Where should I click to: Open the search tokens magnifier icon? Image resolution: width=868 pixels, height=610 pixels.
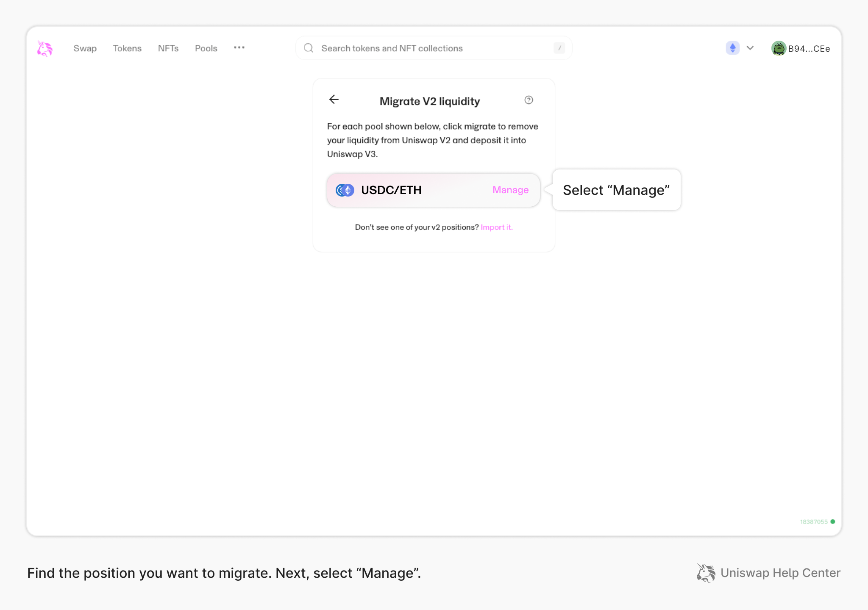[x=308, y=48]
